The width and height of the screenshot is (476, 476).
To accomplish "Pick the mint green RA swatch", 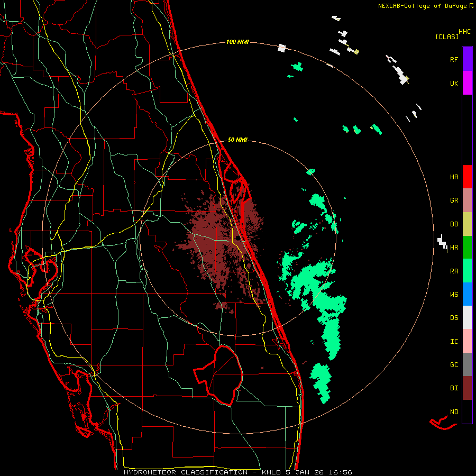I will click(467, 271).
